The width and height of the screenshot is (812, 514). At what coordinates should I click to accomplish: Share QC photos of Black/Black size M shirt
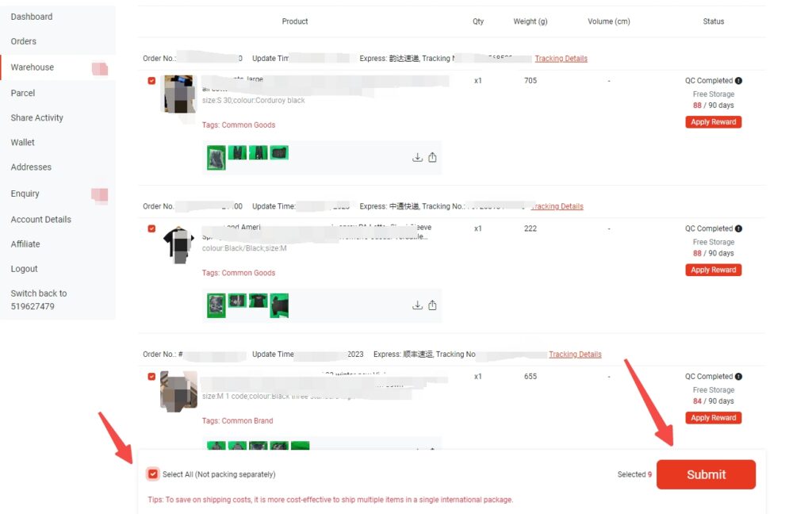coord(432,305)
